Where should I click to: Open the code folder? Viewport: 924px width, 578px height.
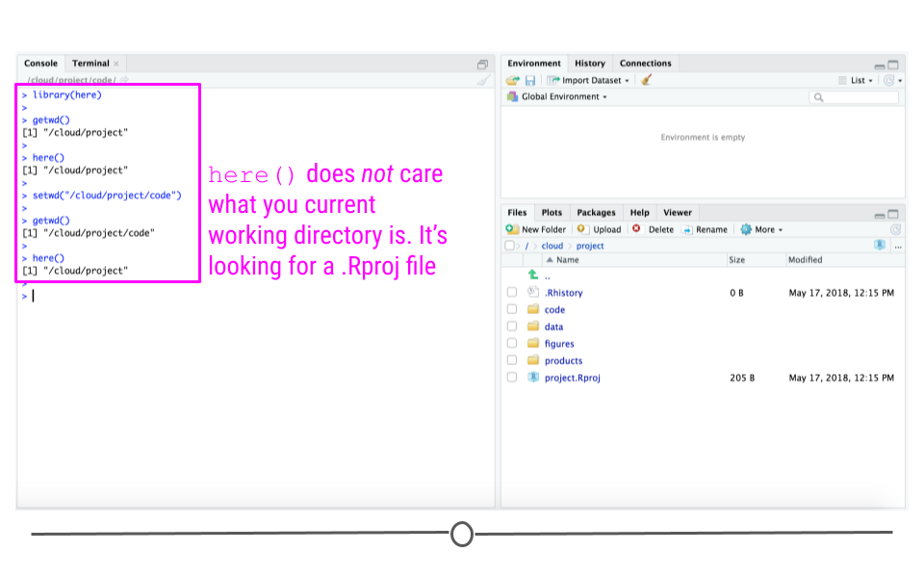[554, 309]
